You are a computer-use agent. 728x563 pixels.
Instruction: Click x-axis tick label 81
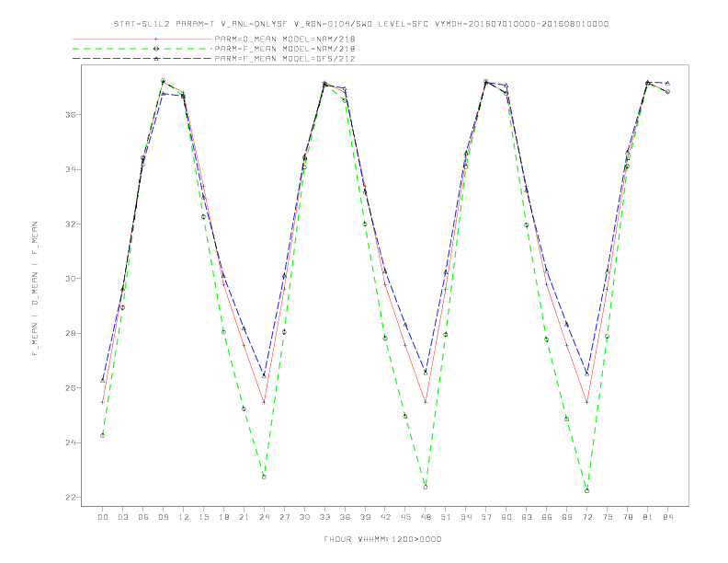648,517
